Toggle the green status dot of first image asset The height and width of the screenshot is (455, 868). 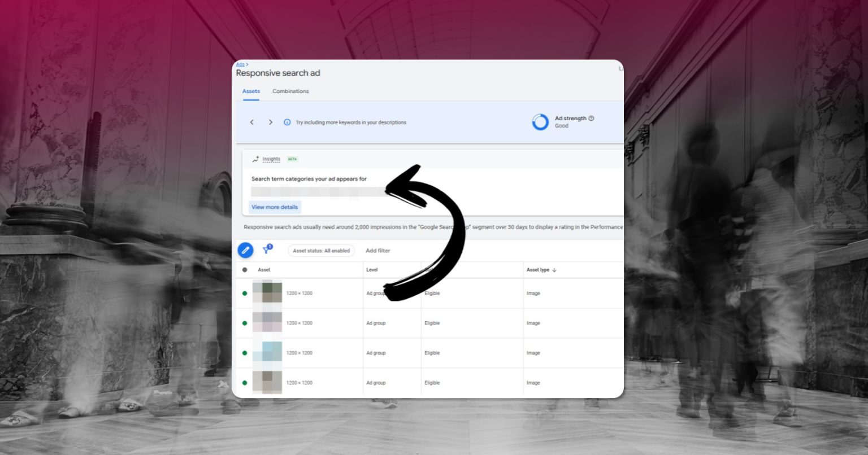pyautogui.click(x=245, y=294)
